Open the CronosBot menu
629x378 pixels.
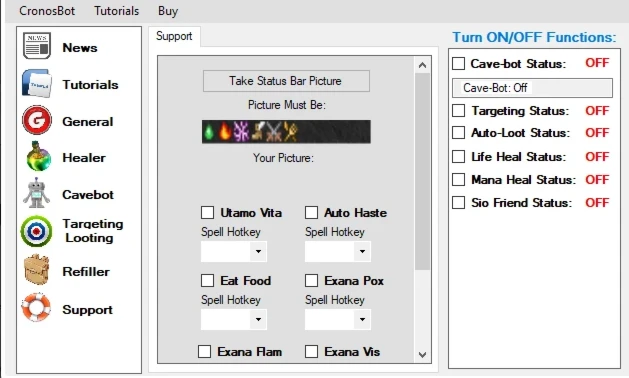coord(47,11)
